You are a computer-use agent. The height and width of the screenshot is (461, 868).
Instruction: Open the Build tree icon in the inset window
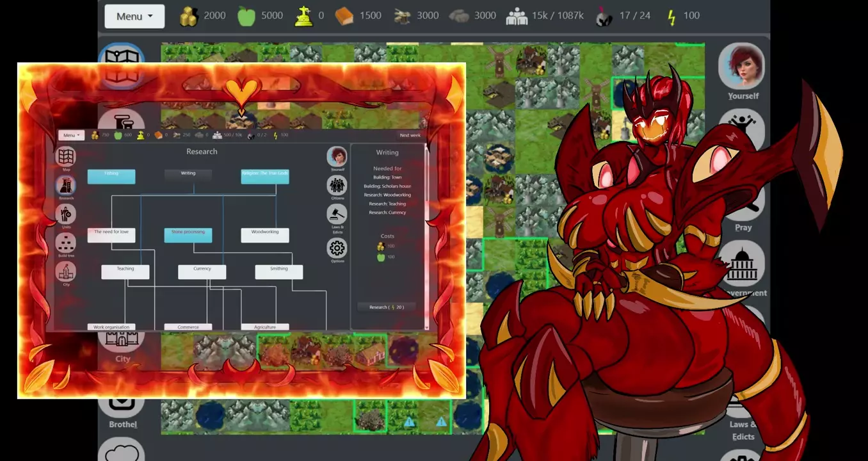pyautogui.click(x=65, y=243)
